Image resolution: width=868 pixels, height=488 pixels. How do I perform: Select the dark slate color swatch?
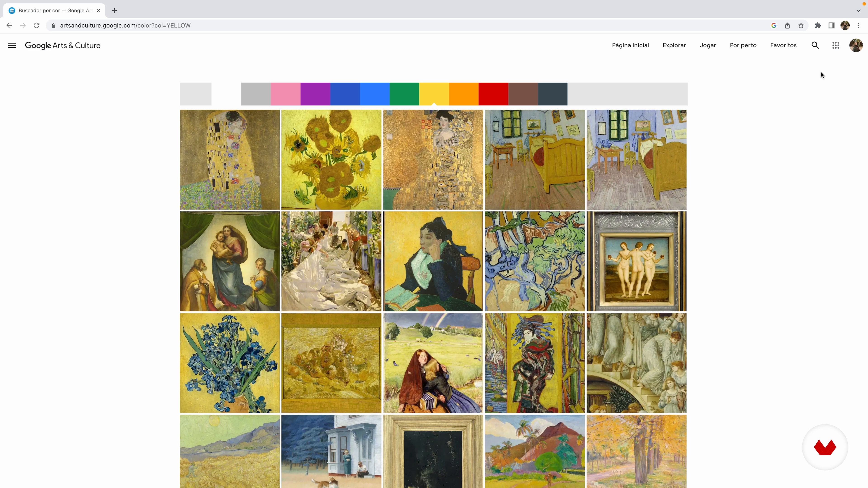pos(553,94)
